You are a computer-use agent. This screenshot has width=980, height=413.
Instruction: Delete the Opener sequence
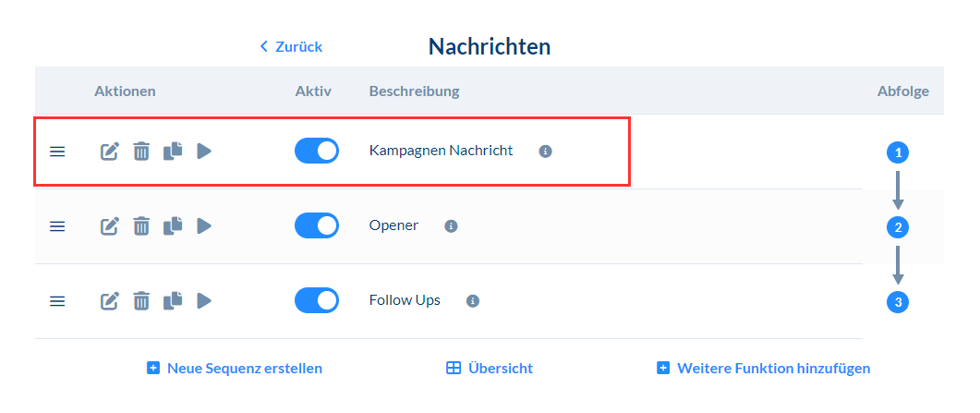click(140, 225)
